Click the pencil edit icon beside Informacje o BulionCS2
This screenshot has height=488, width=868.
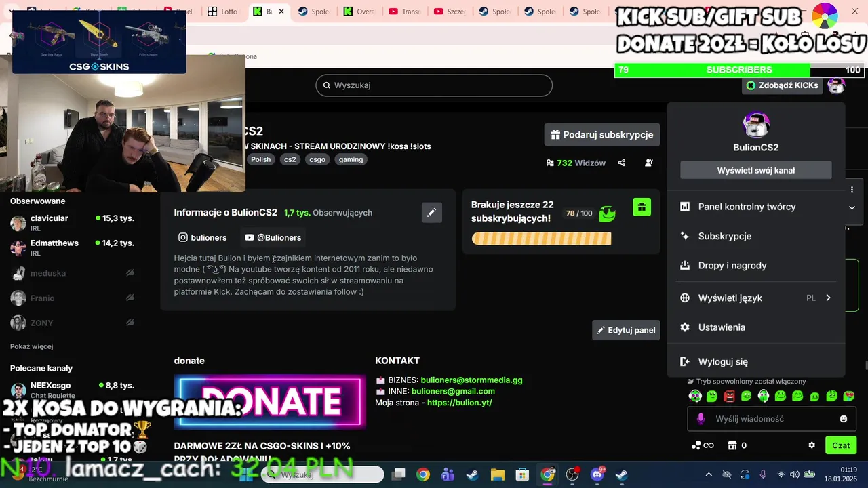(x=431, y=212)
